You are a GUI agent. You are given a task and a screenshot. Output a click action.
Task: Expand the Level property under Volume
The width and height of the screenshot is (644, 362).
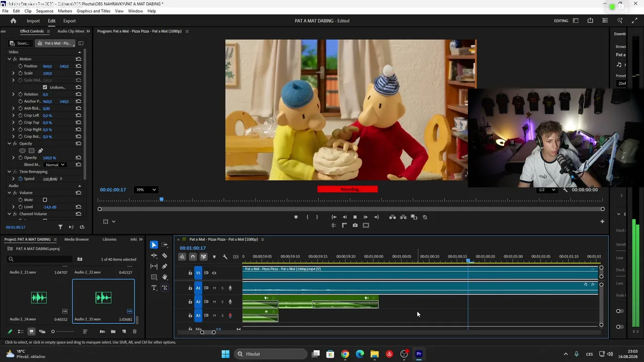pyautogui.click(x=14, y=207)
